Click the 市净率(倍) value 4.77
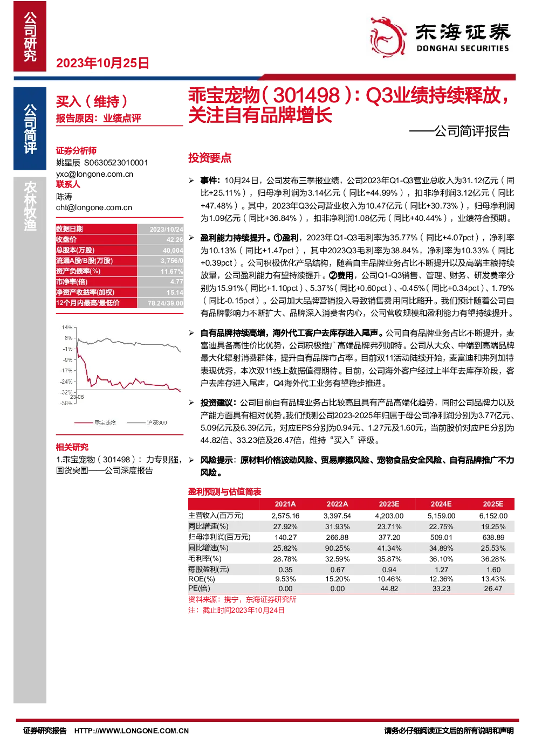 click(177, 282)
